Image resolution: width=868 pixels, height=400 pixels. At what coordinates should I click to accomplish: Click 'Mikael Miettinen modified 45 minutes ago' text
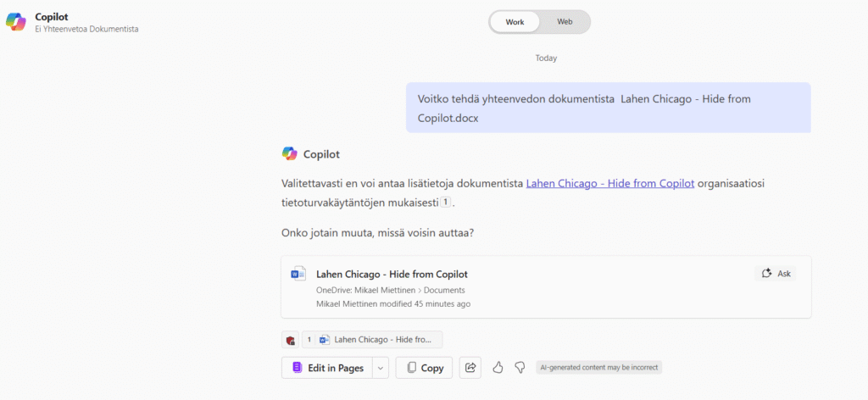tap(393, 303)
